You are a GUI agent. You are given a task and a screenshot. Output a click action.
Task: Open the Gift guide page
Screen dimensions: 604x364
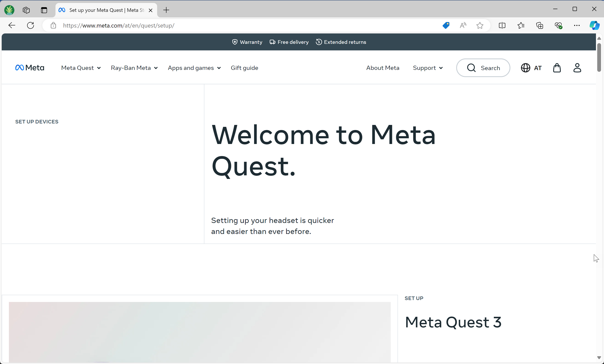[x=244, y=68]
